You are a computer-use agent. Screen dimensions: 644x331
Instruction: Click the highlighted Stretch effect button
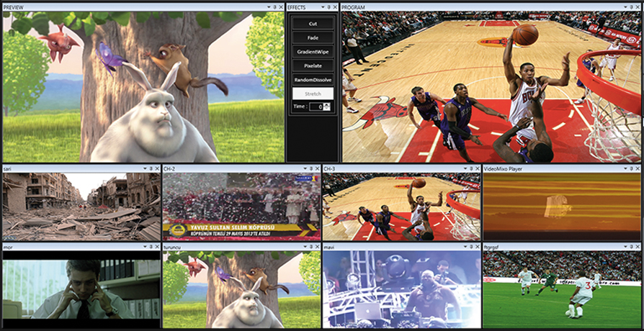click(313, 94)
